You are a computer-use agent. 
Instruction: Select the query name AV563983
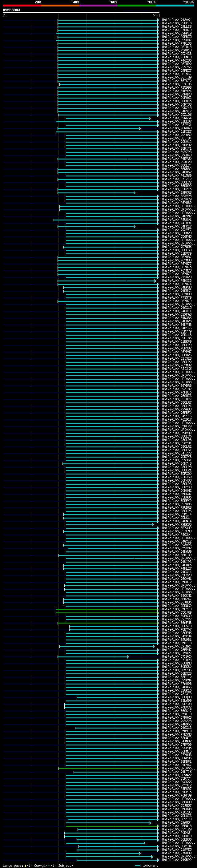click(11, 10)
